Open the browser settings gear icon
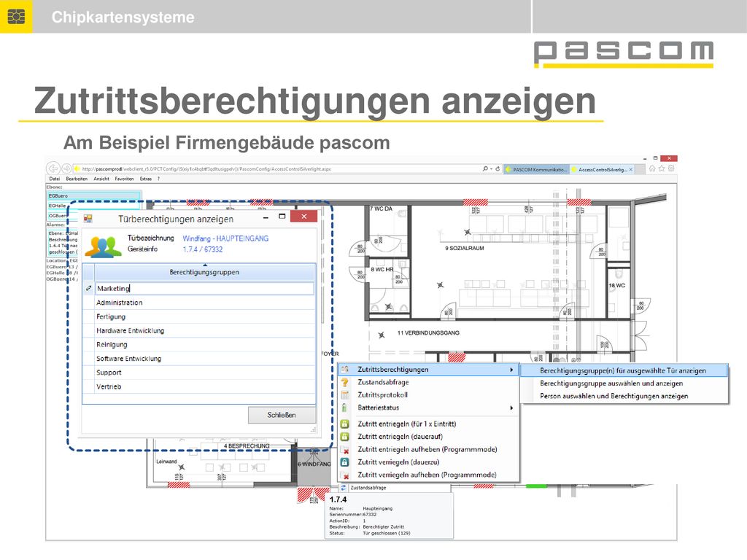Image resolution: width=747 pixels, height=560 pixels. (x=671, y=168)
